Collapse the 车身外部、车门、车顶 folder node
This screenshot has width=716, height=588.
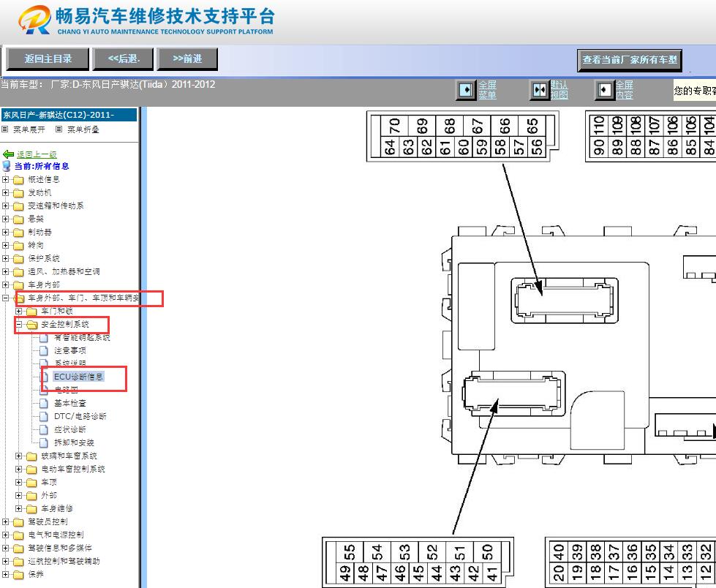5,298
